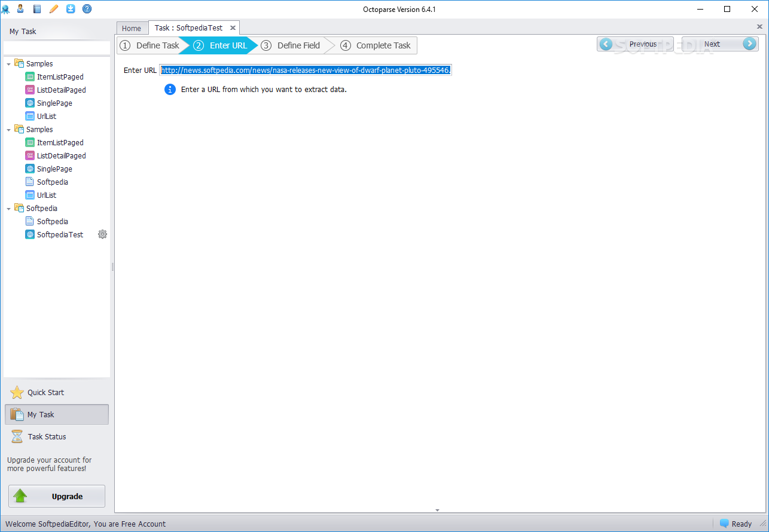Select the Softpedia task inside the Softpedia folder
The width and height of the screenshot is (769, 532).
coord(53,222)
